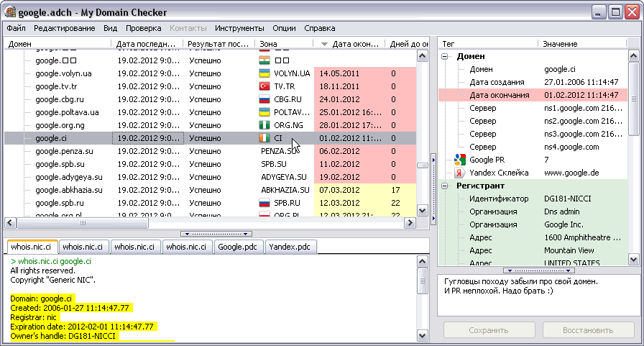Screen dimensions: 644x346
Task: Click the Ukrainian flag beside VOLYN.UA
Action: 264,73
